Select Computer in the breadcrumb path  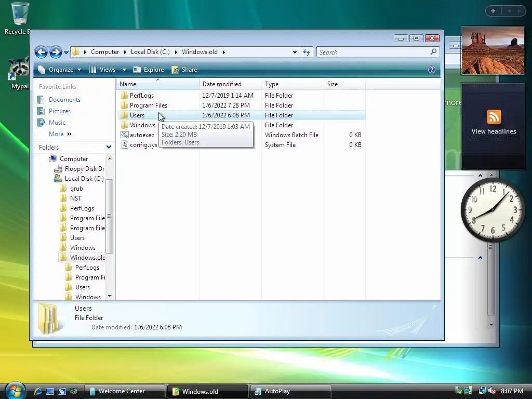105,52
